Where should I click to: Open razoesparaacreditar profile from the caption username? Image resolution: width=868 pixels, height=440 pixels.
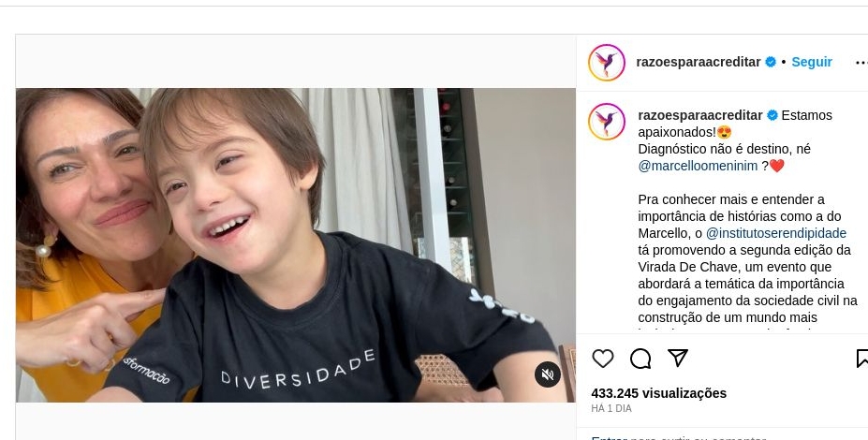700,115
